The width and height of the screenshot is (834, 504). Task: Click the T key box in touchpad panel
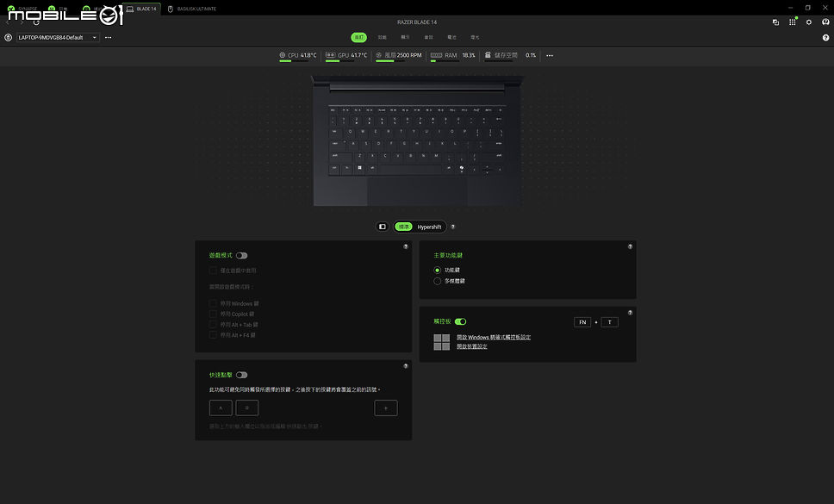pos(609,322)
